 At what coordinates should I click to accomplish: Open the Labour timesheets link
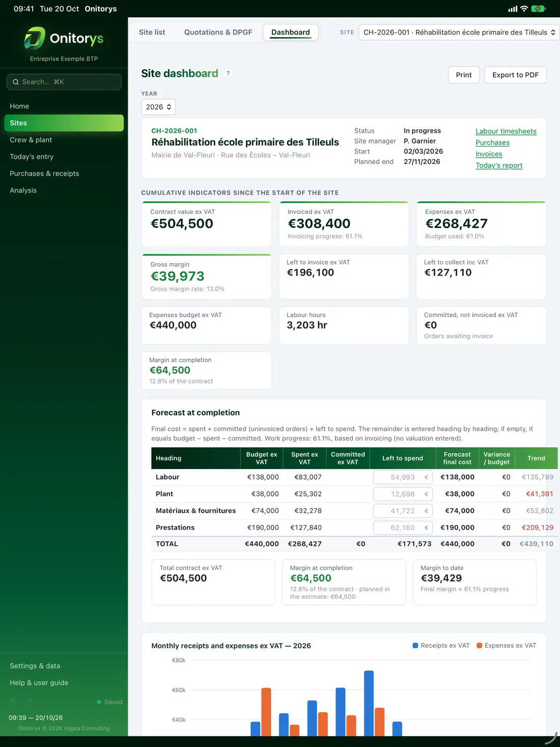506,131
